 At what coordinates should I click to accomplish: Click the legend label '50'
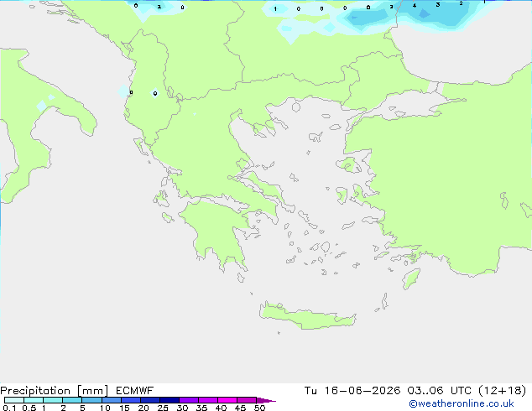pos(259,408)
